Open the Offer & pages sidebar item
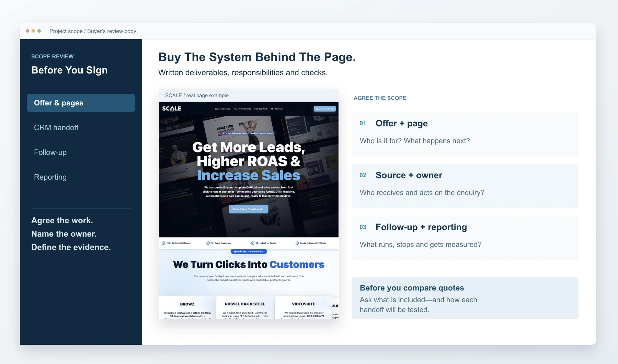Image resolution: width=618 pixels, height=364 pixels. [x=81, y=103]
